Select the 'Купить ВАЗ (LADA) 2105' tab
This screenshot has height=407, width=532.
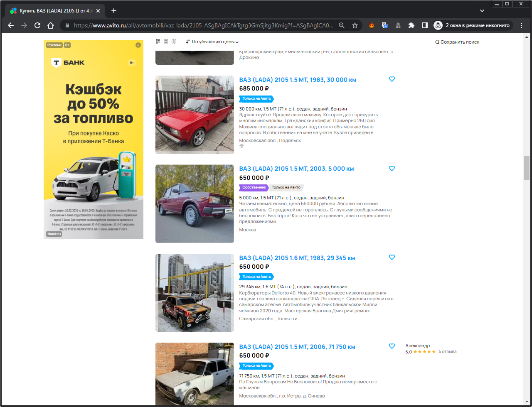pos(55,11)
